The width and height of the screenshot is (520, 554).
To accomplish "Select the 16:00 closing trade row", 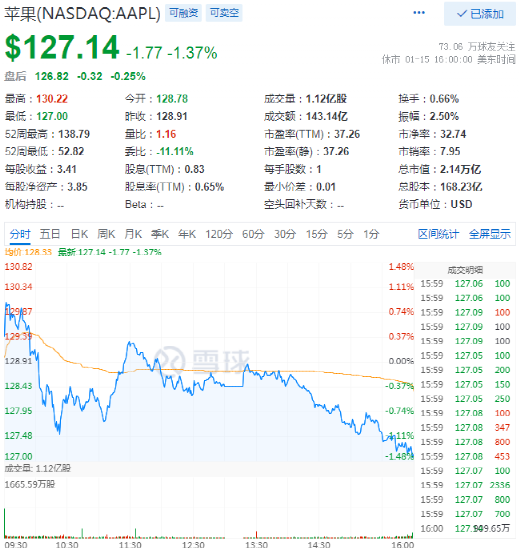I will [x=465, y=529].
